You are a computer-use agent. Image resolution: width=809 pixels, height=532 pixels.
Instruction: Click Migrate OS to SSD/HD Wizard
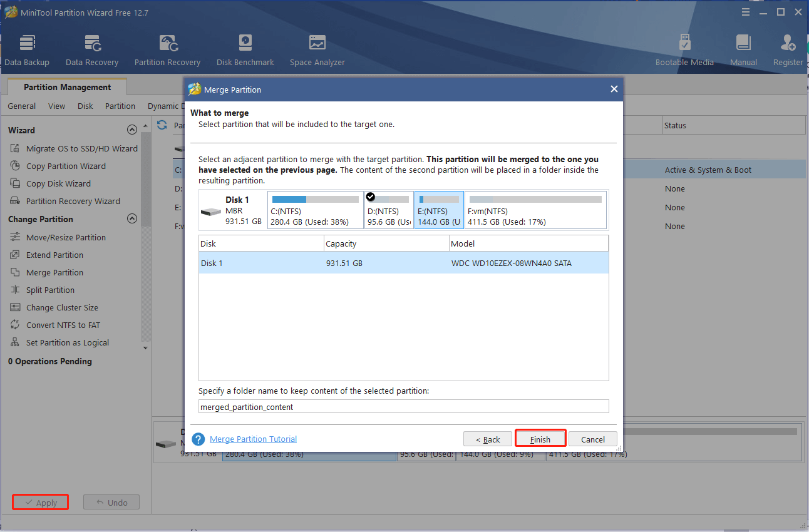74,148
